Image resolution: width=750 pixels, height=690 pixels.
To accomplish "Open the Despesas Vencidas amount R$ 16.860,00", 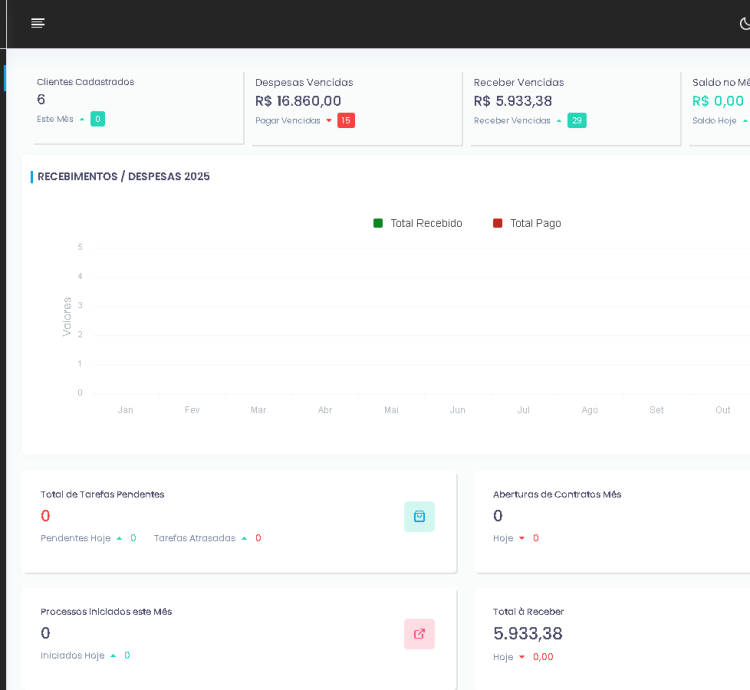I will tap(298, 101).
